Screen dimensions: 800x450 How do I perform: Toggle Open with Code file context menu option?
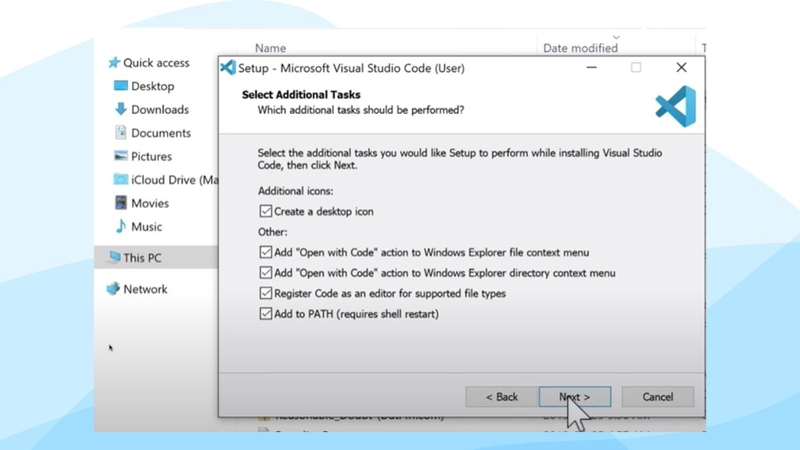coord(265,253)
